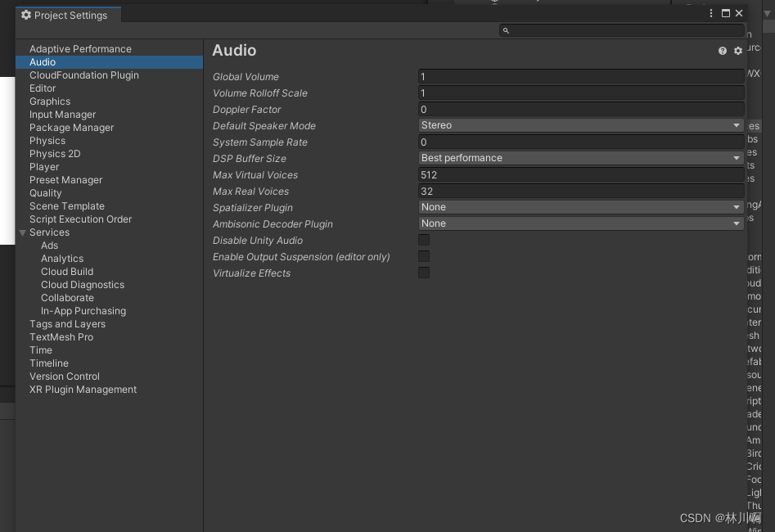This screenshot has height=532, width=775.
Task: Open the Audio settings help icon
Action: [x=721, y=50]
